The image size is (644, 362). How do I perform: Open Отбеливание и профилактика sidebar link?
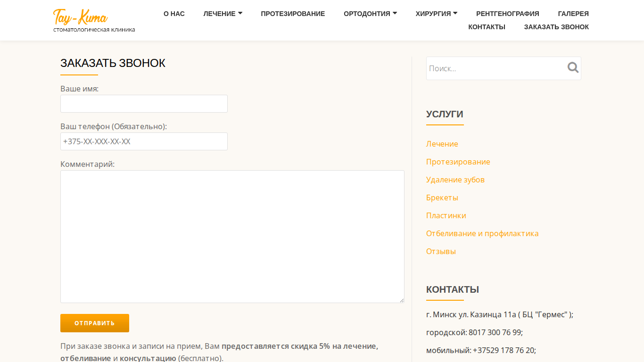pyautogui.click(x=482, y=233)
